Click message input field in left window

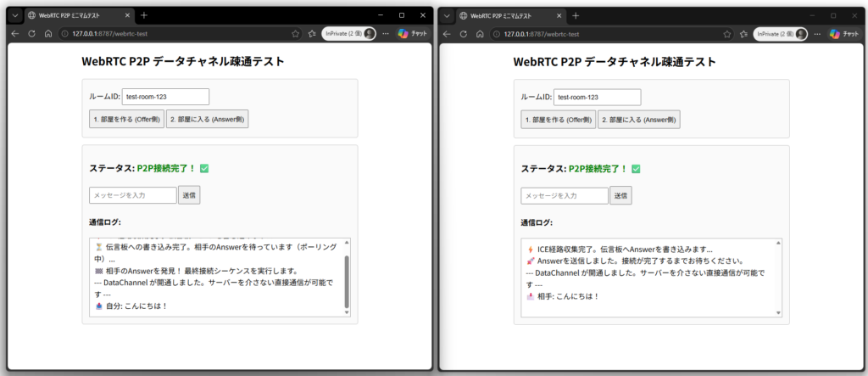133,195
